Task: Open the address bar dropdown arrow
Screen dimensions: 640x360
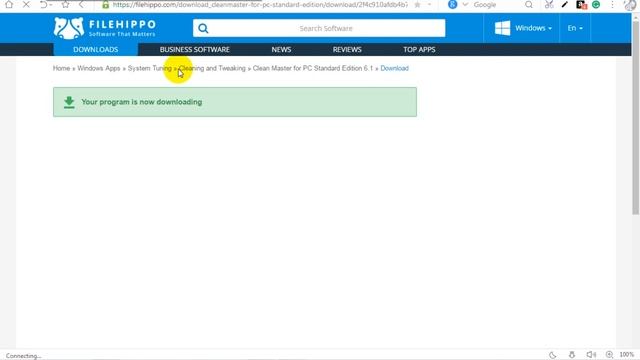Action: 429,5
